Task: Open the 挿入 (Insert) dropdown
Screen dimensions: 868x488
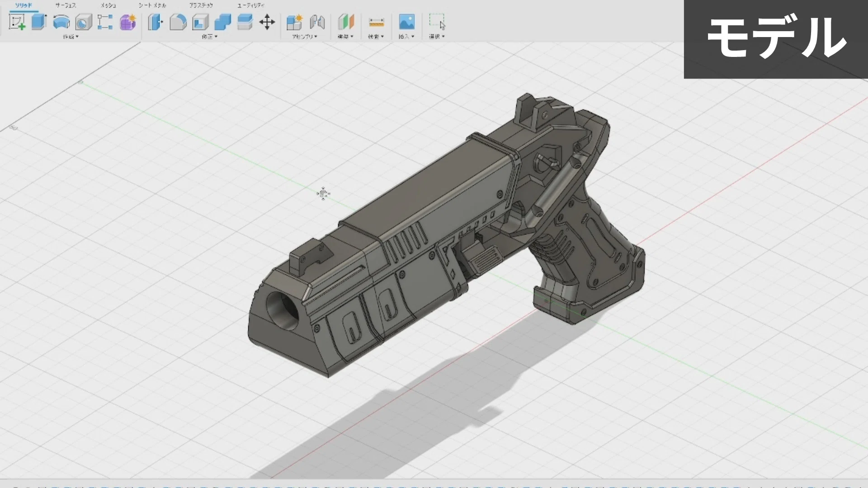Action: click(406, 37)
